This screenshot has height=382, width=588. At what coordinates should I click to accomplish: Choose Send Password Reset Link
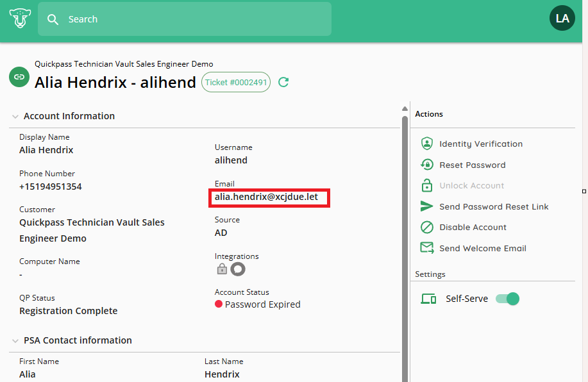point(494,206)
